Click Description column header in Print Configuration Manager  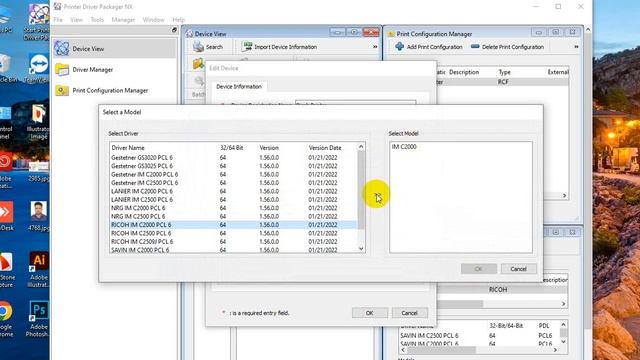click(464, 72)
